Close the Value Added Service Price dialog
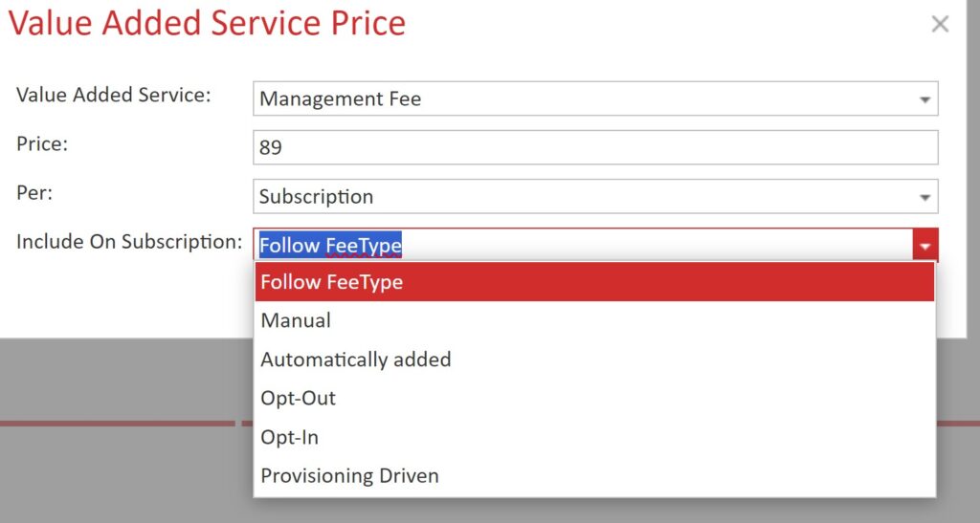The width and height of the screenshot is (980, 523). pyautogui.click(x=940, y=25)
